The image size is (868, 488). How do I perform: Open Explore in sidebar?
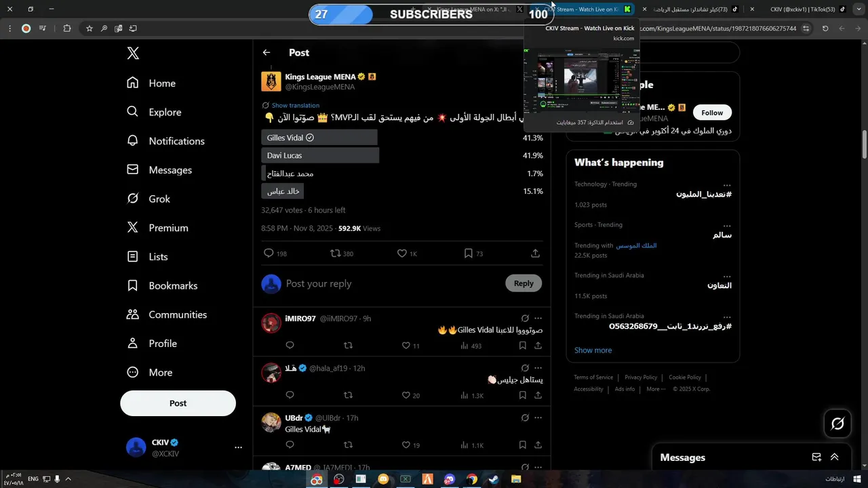click(x=155, y=113)
